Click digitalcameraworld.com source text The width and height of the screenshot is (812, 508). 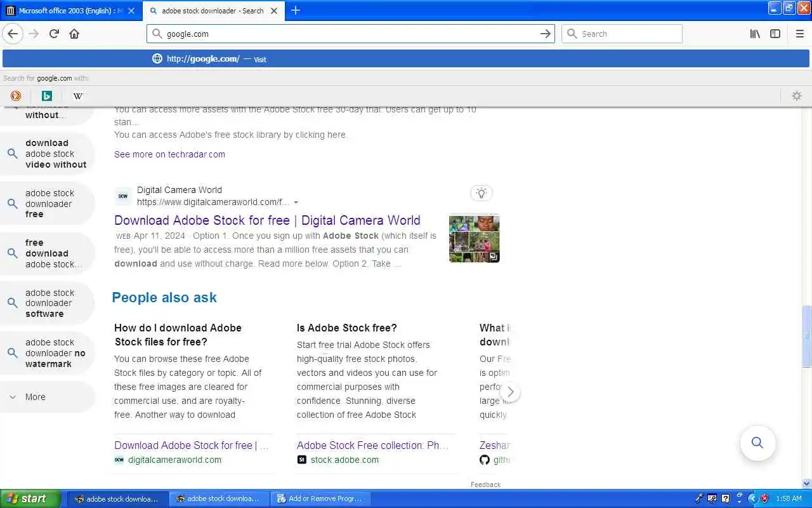tap(174, 460)
